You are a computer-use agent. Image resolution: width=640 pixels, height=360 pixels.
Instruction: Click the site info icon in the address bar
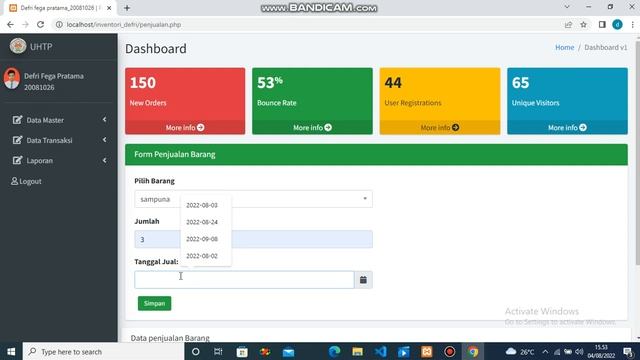[59, 24]
